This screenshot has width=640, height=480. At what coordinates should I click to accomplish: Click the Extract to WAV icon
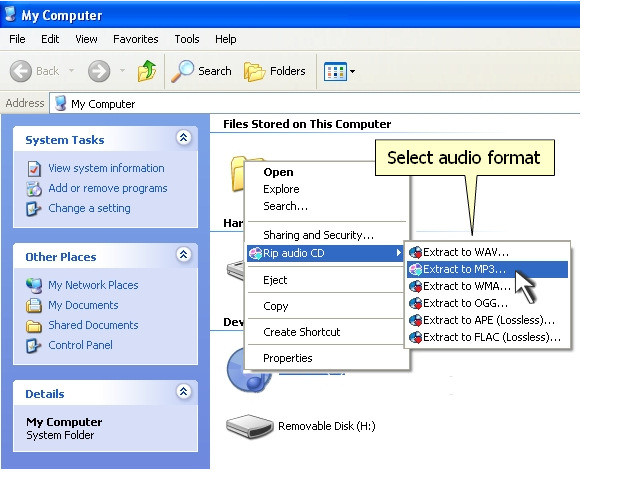416,253
